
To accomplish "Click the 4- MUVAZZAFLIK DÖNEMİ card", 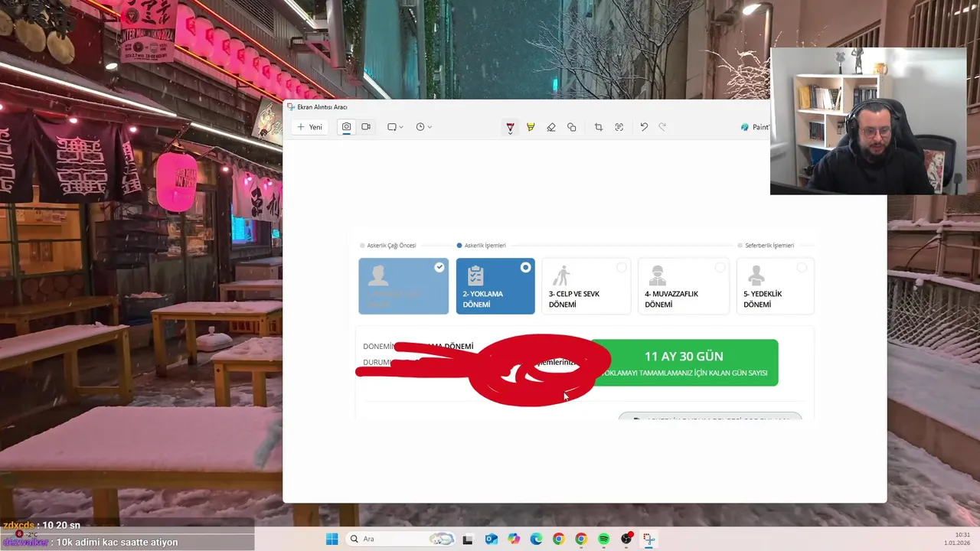I will point(684,286).
